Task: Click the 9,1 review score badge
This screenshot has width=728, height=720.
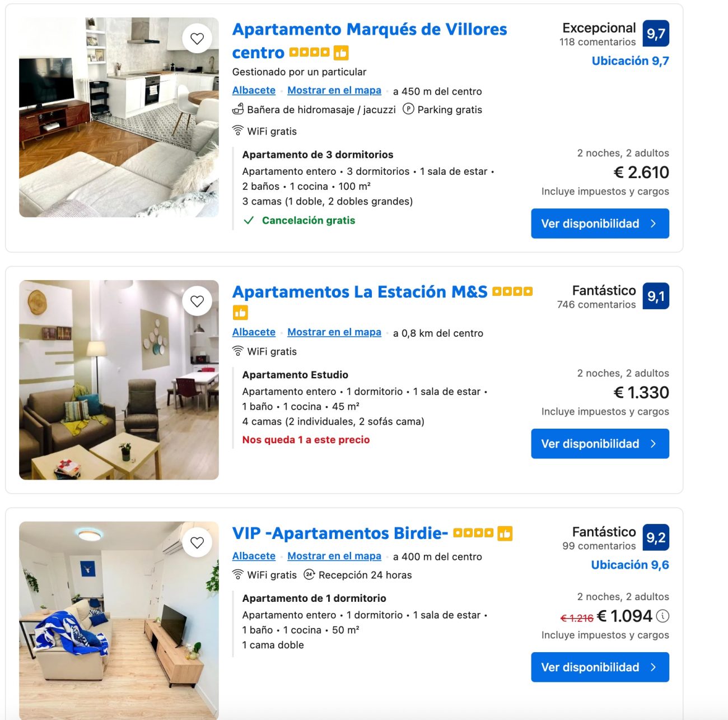Action: point(656,296)
